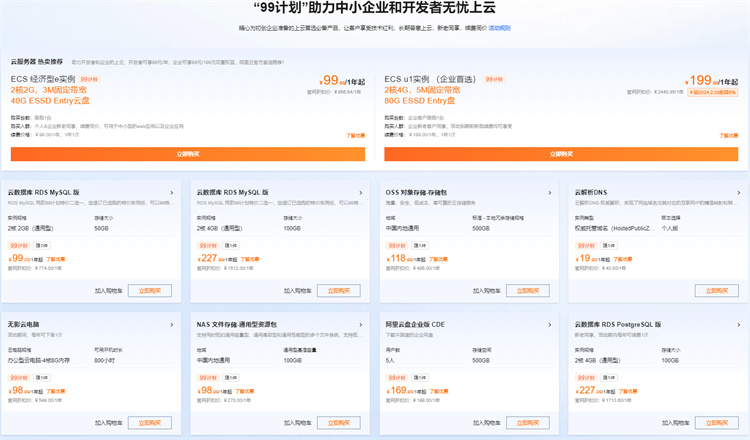
Task: Add NAS 文件存储 to cart via 加入购物车
Action: coord(298,423)
